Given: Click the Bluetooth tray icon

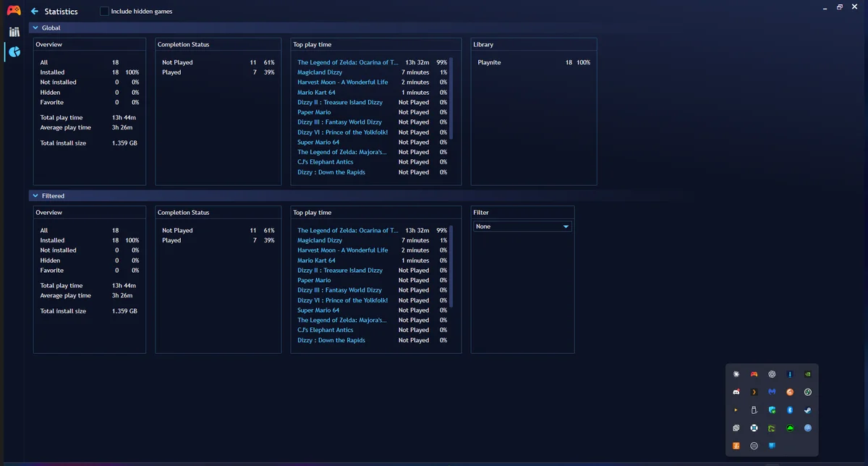Looking at the screenshot, I should (790, 410).
